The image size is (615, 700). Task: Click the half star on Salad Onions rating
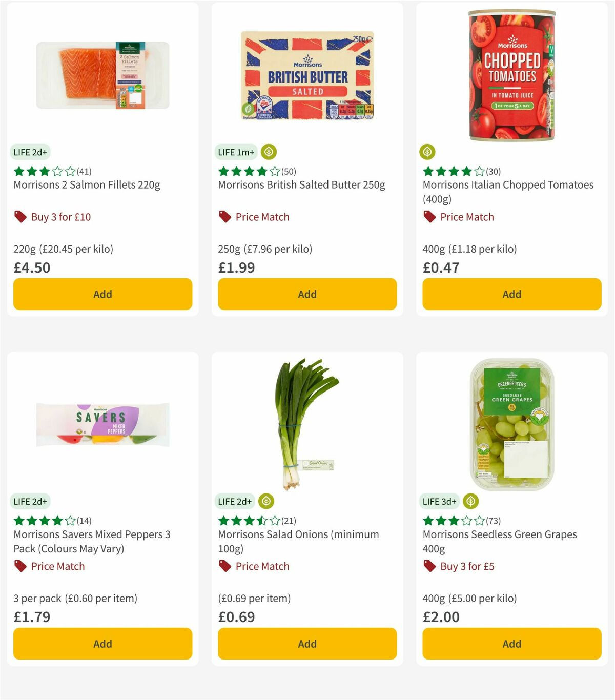tap(262, 521)
